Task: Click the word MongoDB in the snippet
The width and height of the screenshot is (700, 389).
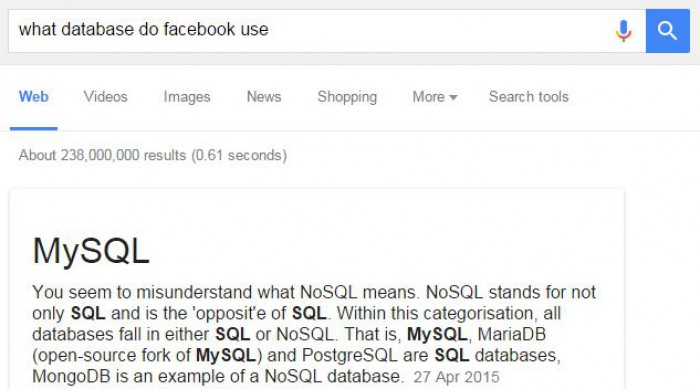Action: coord(71,376)
